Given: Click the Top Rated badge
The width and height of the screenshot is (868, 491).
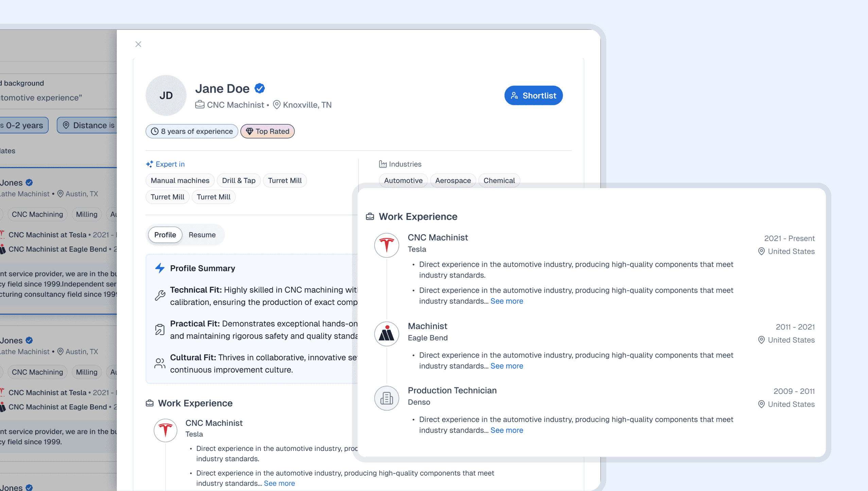Looking at the screenshot, I should (x=267, y=131).
